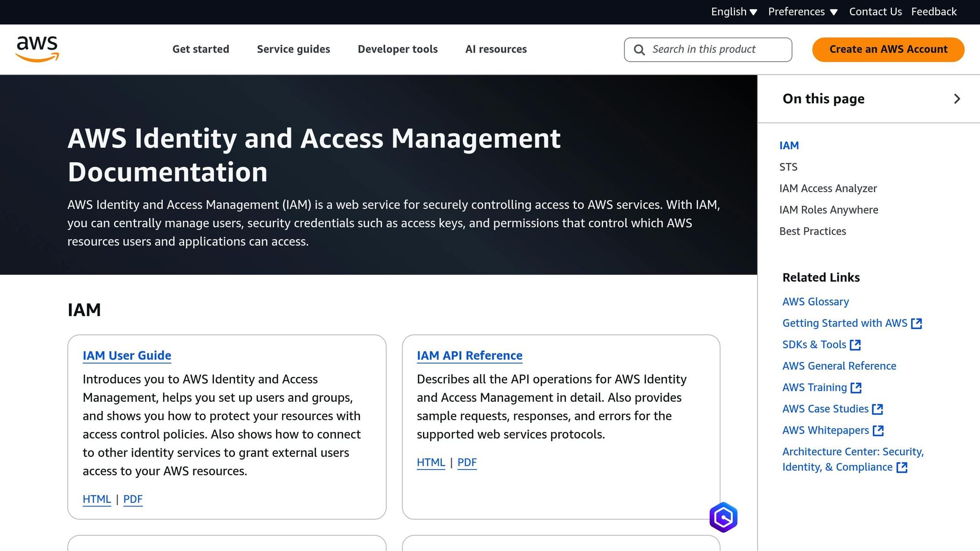Click external link icon beside AWS Case Studies
Viewport: 980px width, 551px height.
[878, 409]
